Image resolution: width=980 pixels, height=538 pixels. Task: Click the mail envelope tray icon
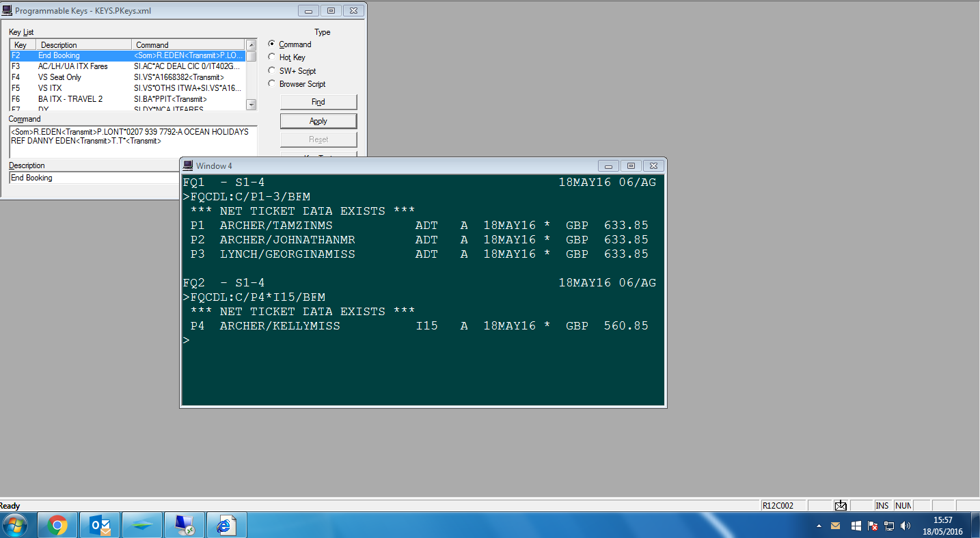(x=835, y=526)
